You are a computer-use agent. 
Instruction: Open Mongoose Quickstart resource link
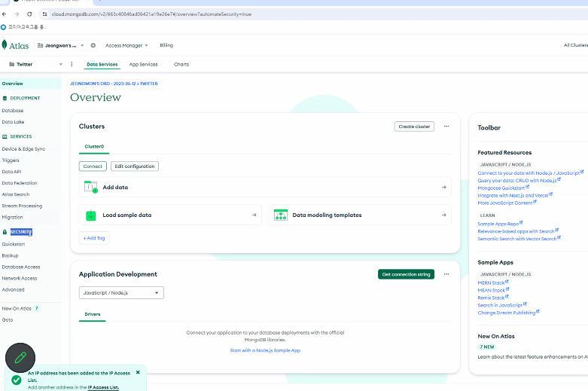(503, 188)
